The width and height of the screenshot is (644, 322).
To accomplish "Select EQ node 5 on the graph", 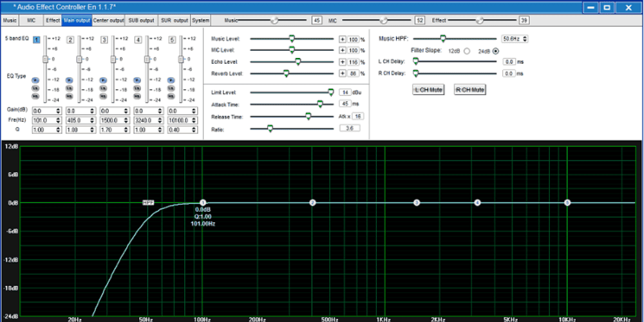I will coord(567,203).
